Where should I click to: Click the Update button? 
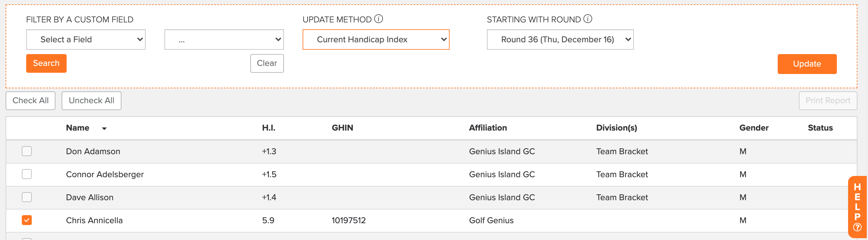point(807,64)
